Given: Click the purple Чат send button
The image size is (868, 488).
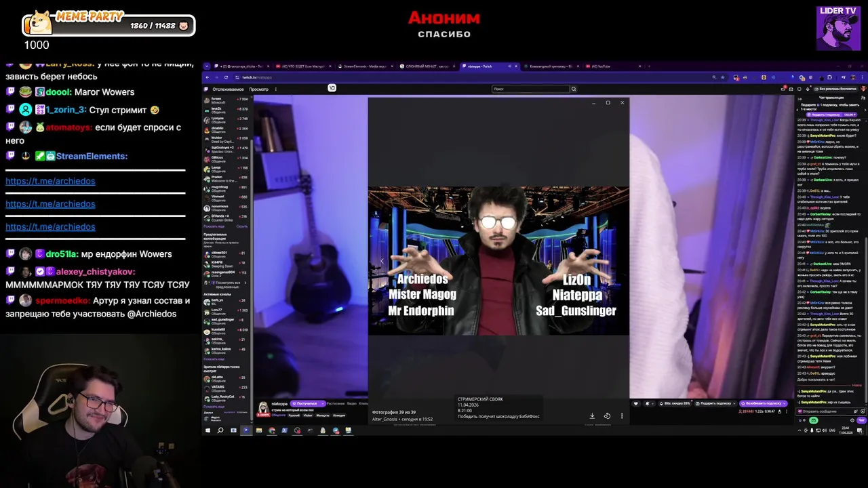Looking at the screenshot, I should (861, 420).
